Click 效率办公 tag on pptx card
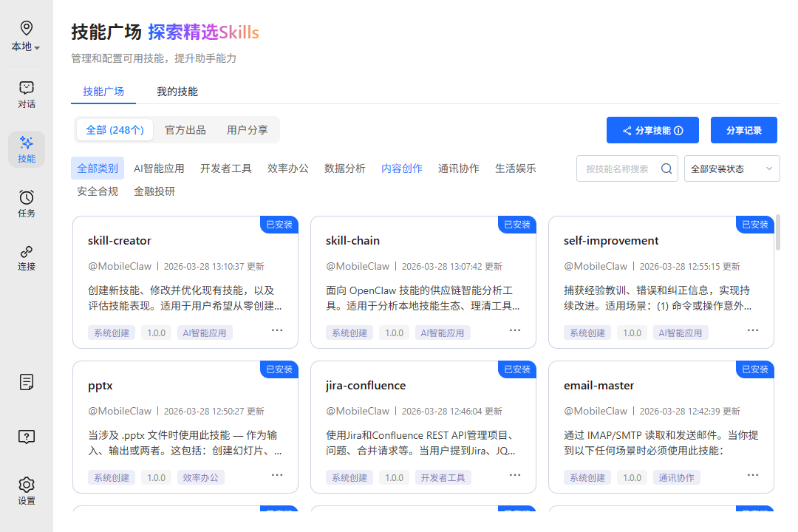 point(200,477)
